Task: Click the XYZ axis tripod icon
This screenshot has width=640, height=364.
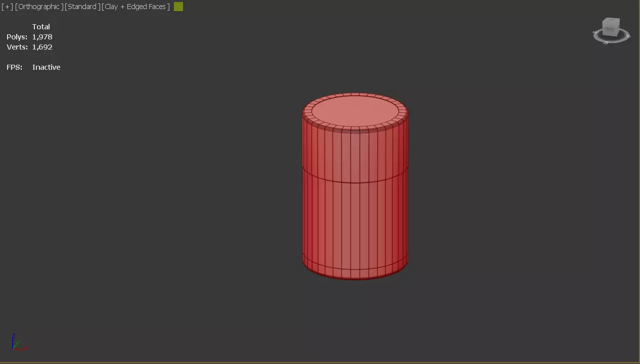Action: tap(19, 342)
